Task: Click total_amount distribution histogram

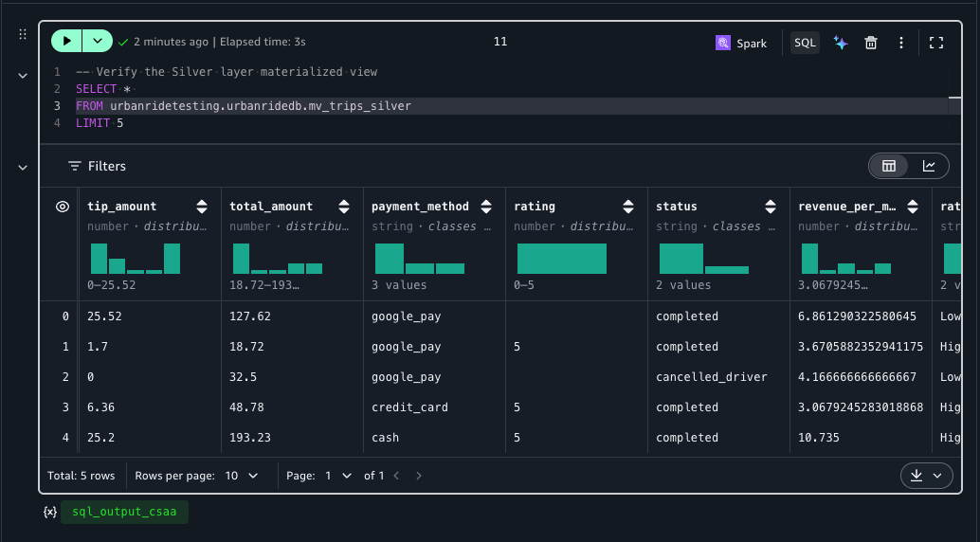Action: [x=278, y=258]
